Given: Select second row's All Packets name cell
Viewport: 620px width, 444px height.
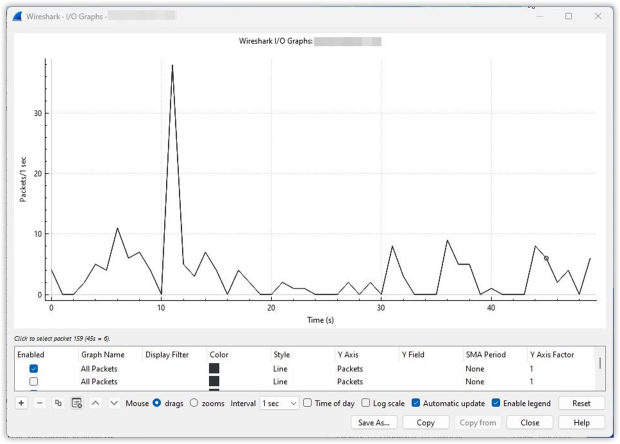Looking at the screenshot, I should pyautogui.click(x=99, y=382).
